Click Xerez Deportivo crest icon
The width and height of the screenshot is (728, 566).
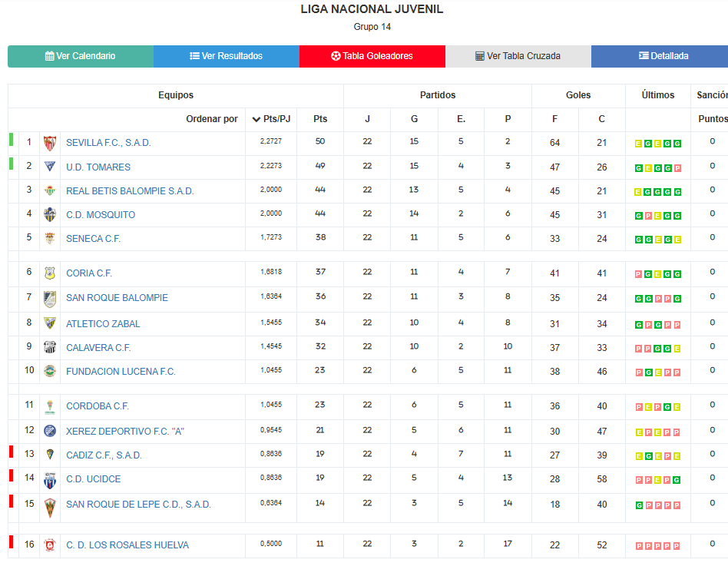50,432
